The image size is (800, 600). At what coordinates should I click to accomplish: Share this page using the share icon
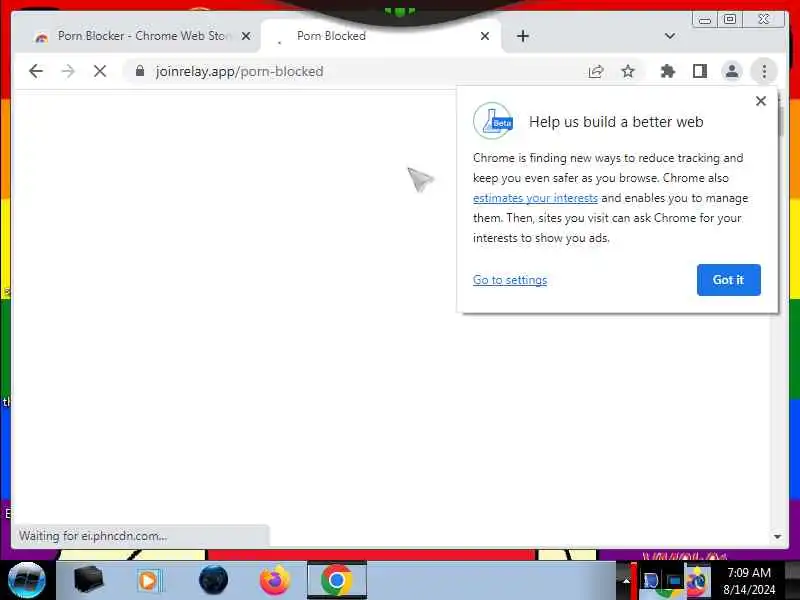596,71
